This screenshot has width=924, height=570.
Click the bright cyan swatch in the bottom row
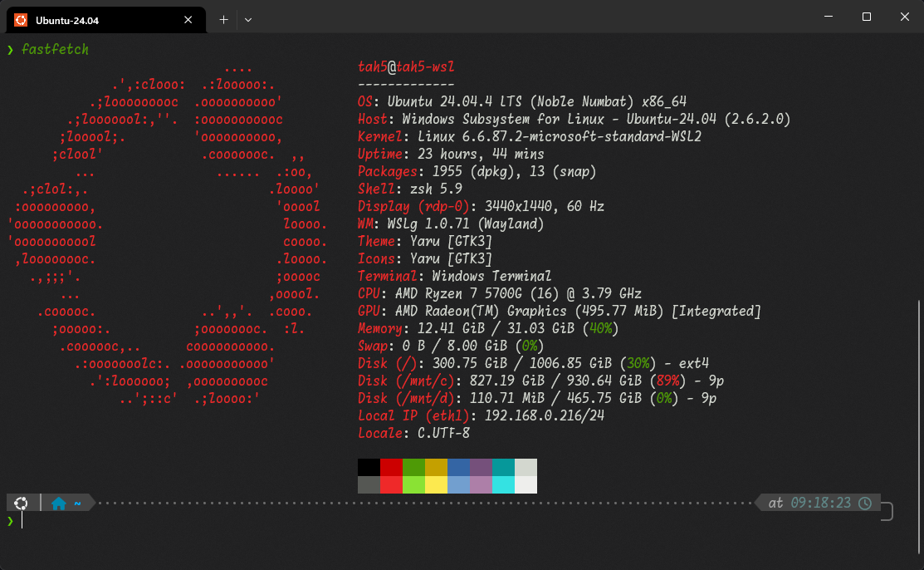503,484
